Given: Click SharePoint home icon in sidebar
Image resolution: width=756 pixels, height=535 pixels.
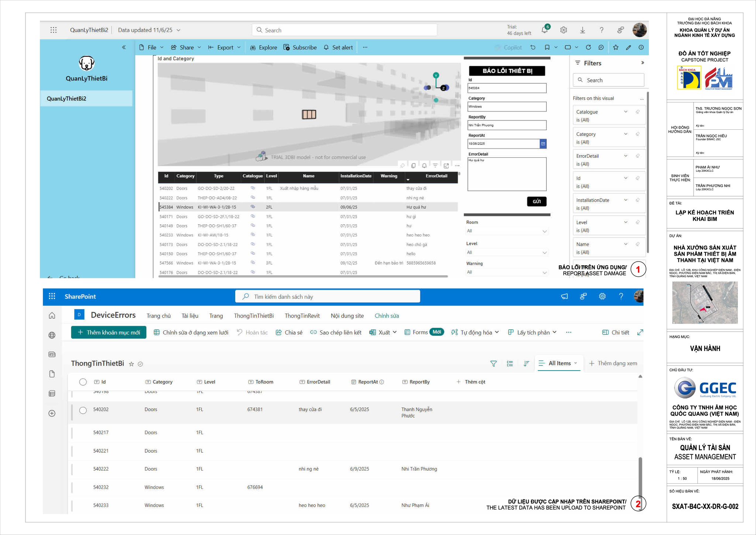Looking at the screenshot, I should [x=52, y=316].
